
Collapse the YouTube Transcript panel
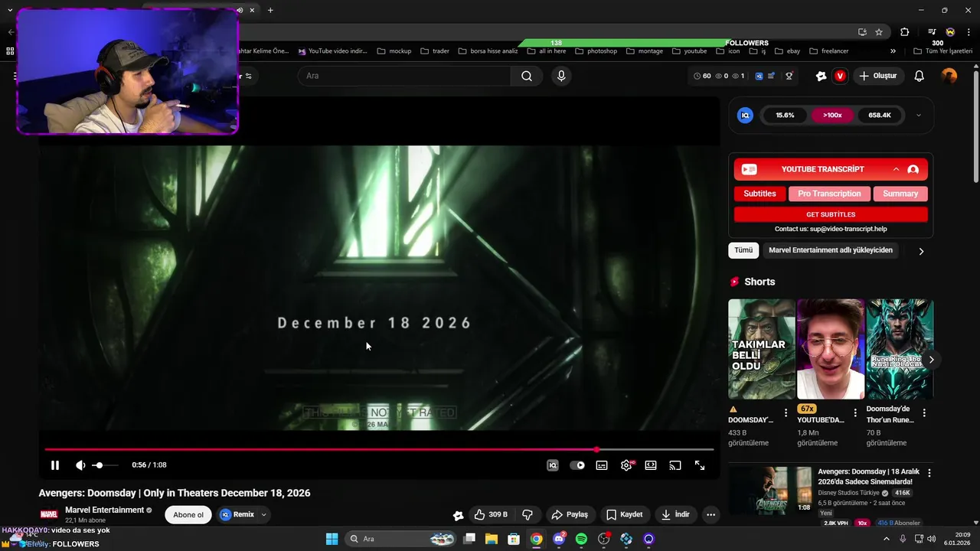896,169
